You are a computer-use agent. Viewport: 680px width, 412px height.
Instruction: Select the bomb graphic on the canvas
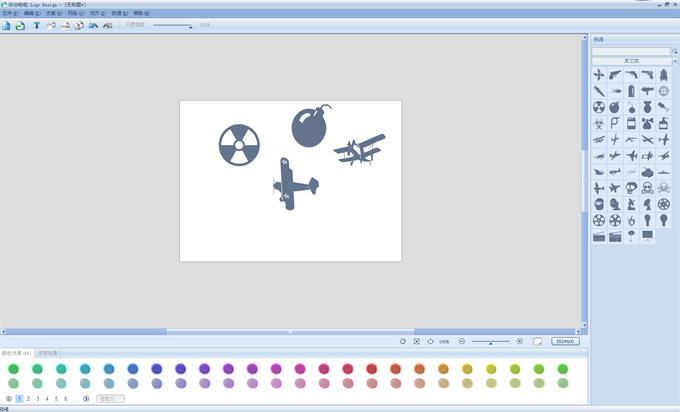(309, 126)
